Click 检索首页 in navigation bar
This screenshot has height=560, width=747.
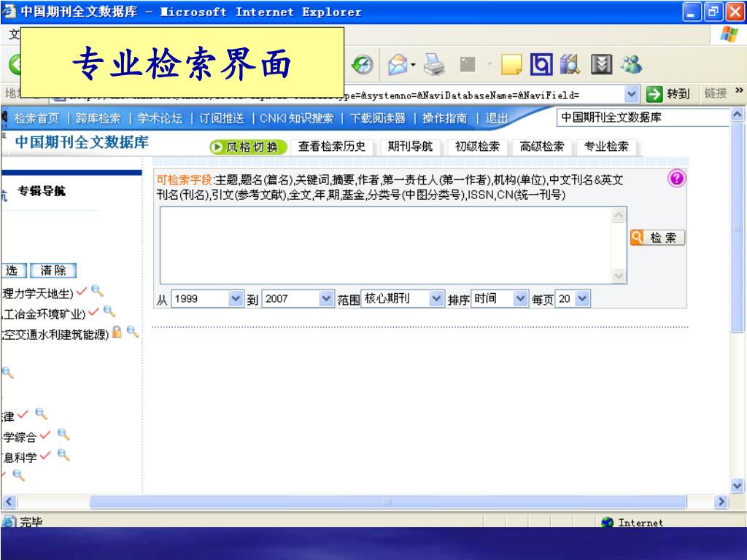tap(36, 118)
